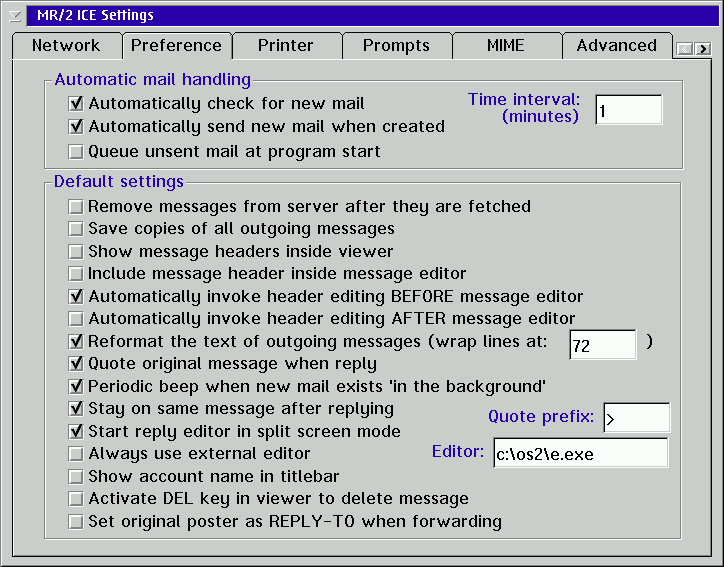Click the wrap lines at field
The height and width of the screenshot is (567, 724).
tap(603, 344)
